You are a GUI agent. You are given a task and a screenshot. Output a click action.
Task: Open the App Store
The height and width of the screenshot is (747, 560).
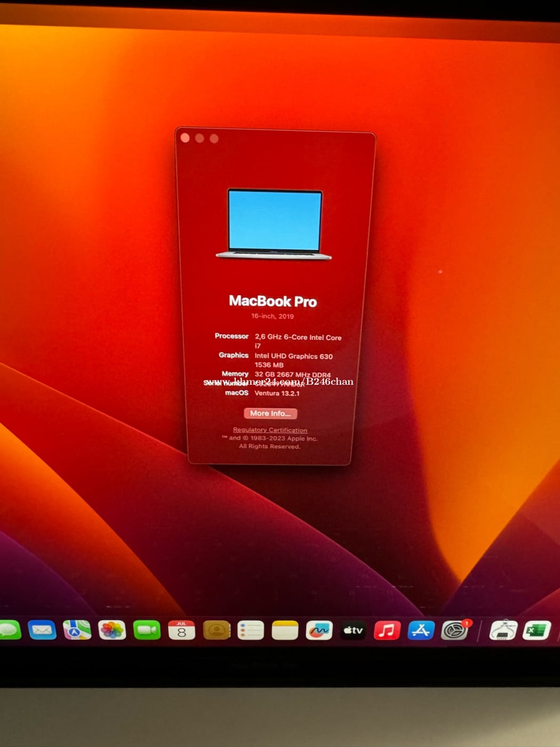point(421,630)
